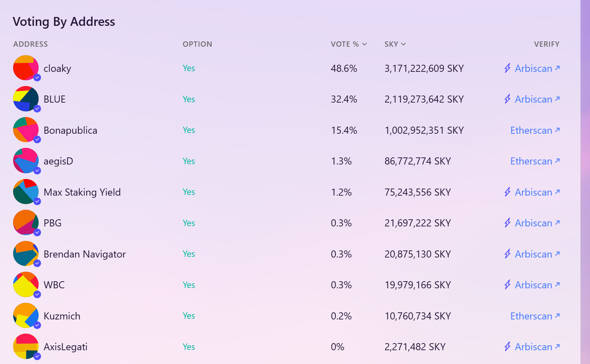This screenshot has height=364, width=590.
Task: Open the Arbiscan link for AxisLegati
Action: (533, 347)
